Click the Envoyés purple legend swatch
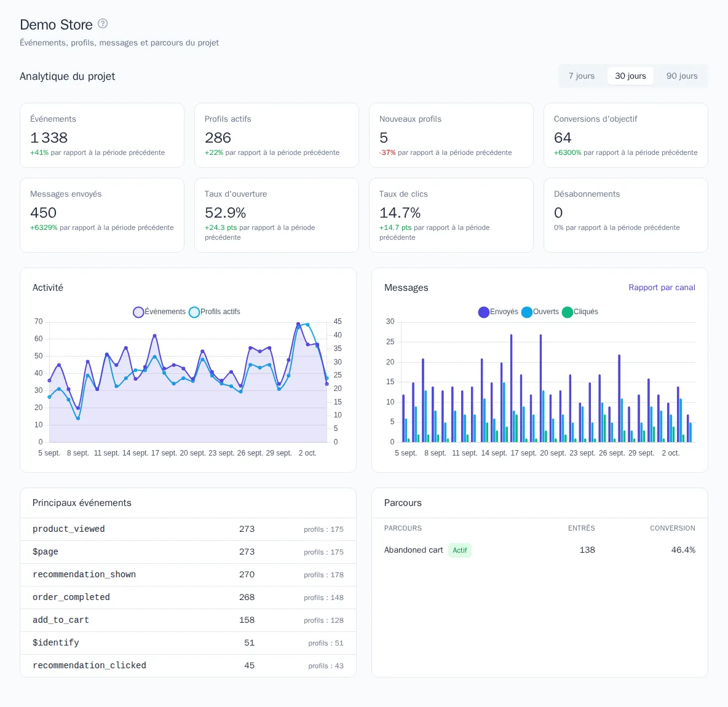 [x=484, y=312]
